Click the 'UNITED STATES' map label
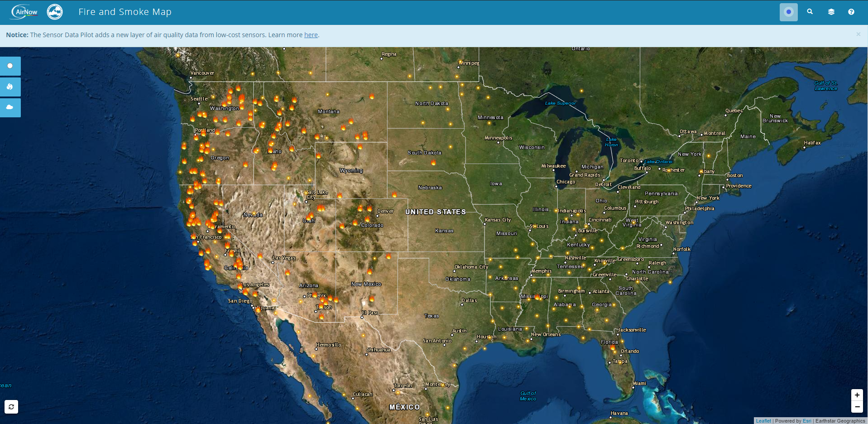The width and height of the screenshot is (868, 424). [x=436, y=212]
